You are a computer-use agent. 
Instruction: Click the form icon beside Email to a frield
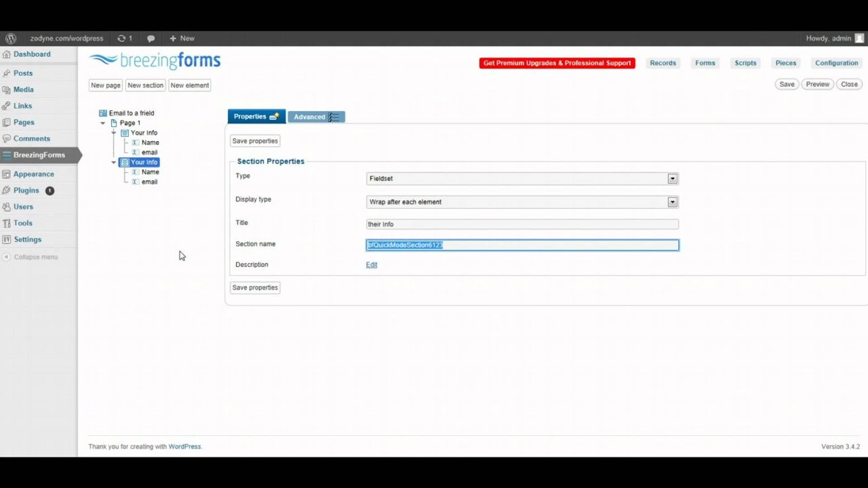[103, 113]
